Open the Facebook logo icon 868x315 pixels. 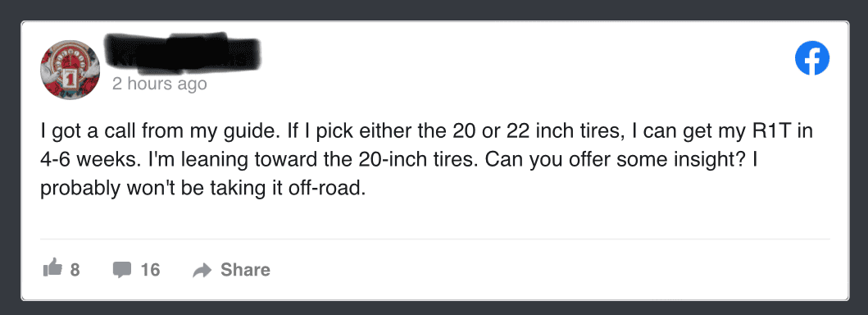(812, 58)
